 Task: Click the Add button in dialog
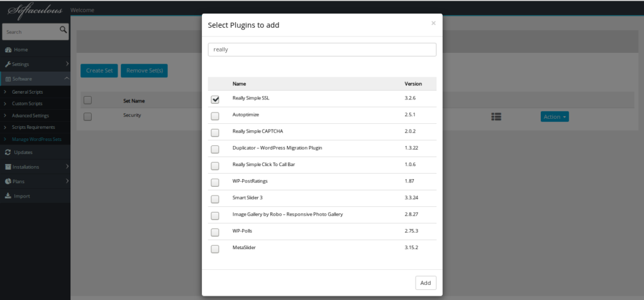click(x=425, y=283)
